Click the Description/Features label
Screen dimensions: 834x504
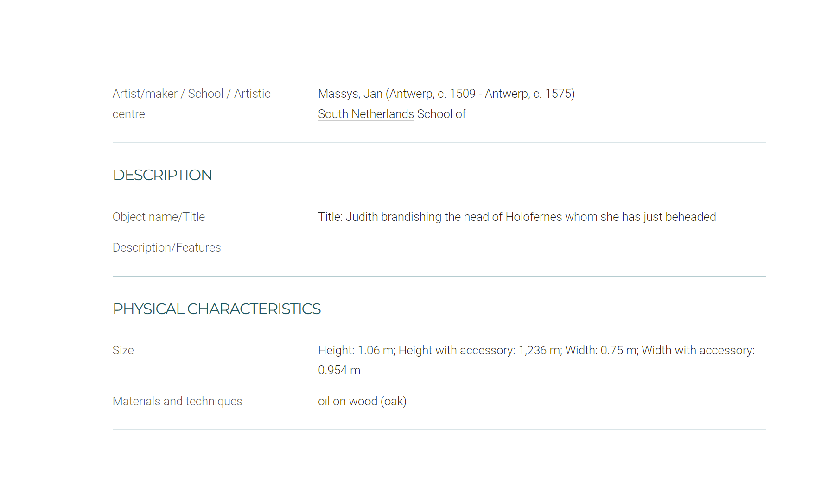tap(166, 247)
